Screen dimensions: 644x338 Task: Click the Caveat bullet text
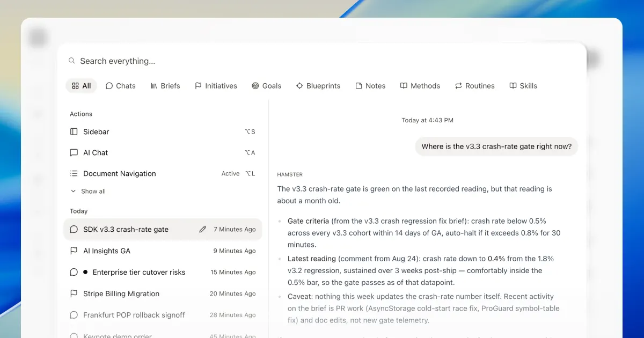(423, 308)
